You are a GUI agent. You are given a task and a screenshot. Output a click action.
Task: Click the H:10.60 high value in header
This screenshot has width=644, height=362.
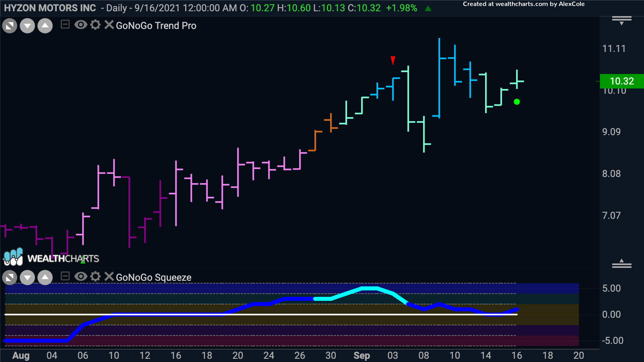[x=294, y=8]
